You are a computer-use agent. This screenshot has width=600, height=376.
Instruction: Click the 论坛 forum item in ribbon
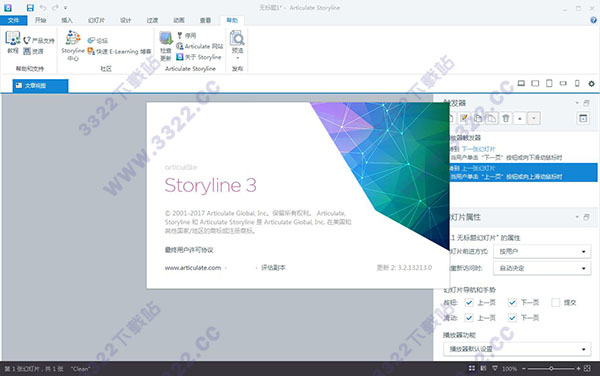[98, 41]
